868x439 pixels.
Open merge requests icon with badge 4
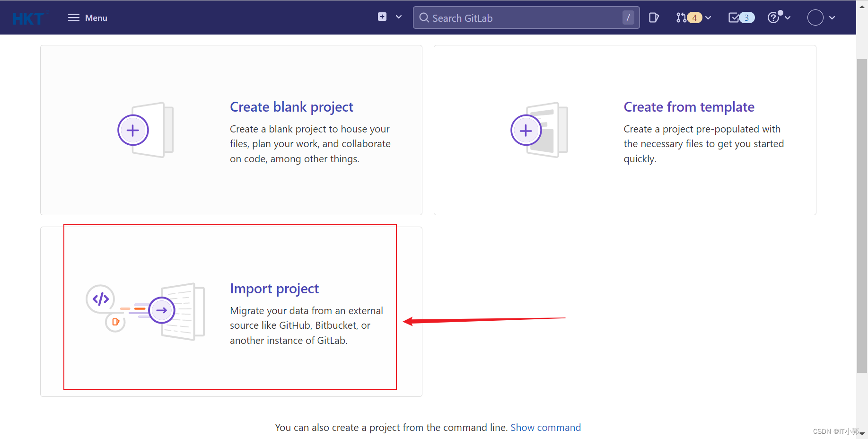689,18
